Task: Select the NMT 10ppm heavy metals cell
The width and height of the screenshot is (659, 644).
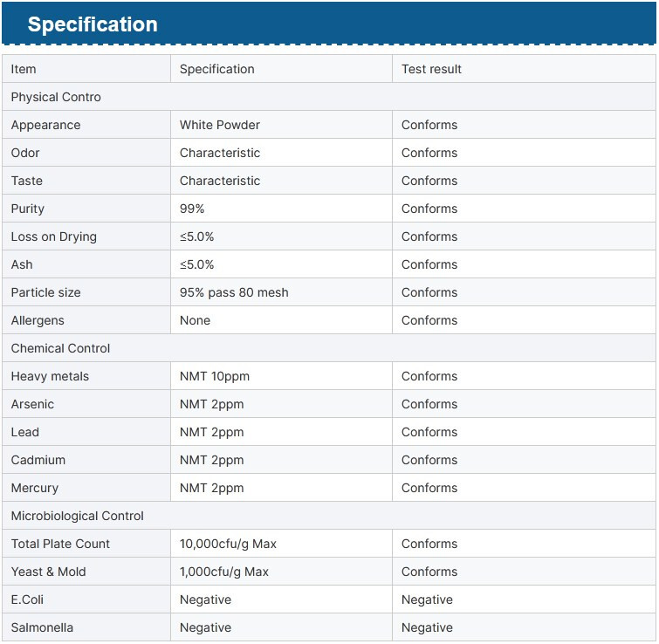Action: tap(281, 376)
